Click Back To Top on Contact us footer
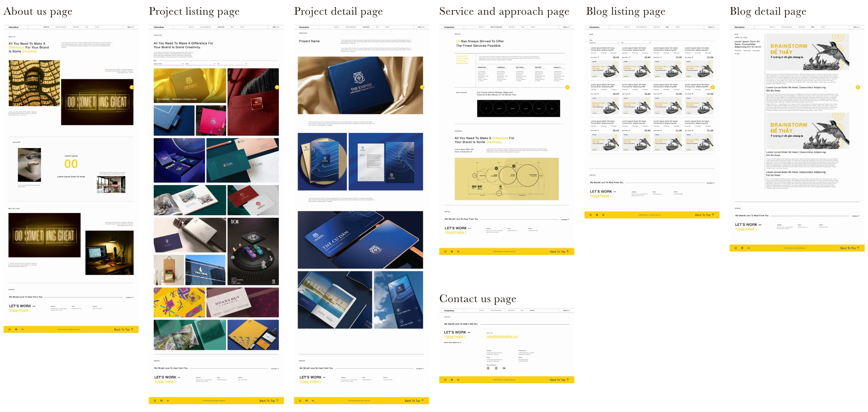This screenshot has width=868, height=412. pyautogui.click(x=559, y=380)
